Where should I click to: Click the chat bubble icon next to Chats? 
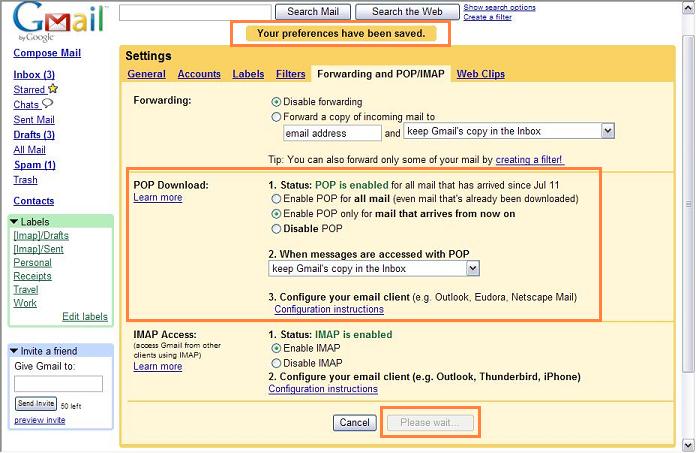[x=47, y=103]
